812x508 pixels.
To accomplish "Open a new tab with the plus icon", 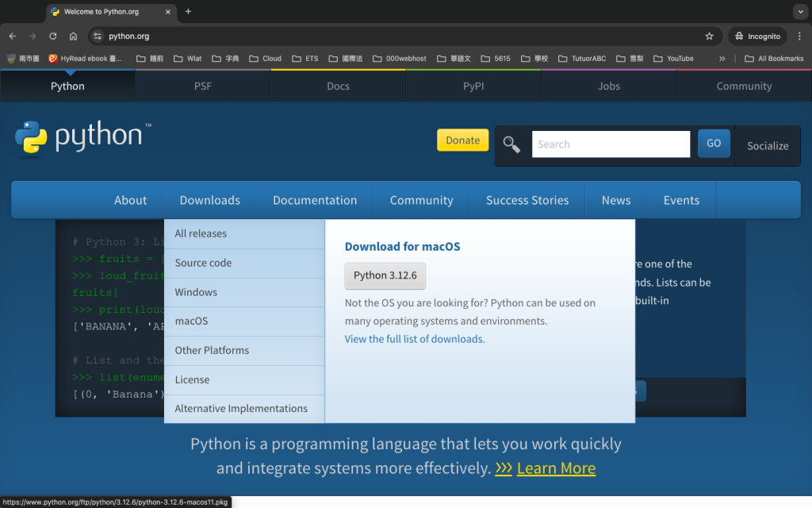I will pos(188,11).
